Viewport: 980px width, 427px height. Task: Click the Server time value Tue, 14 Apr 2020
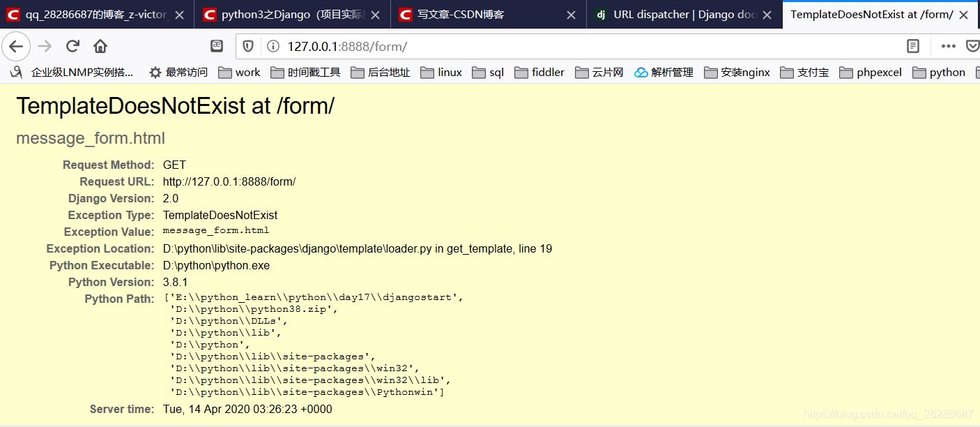(x=247, y=410)
